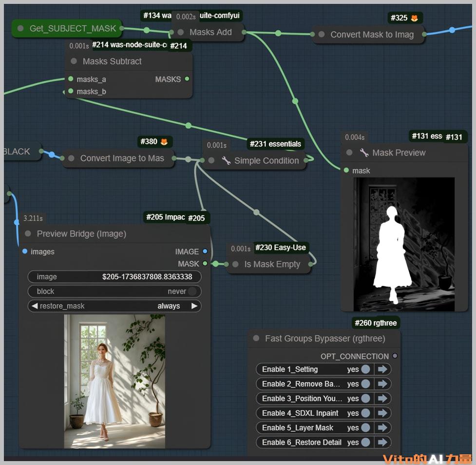Collapse the Is Mask Empty node via its dot
This screenshot has height=465, width=476.
235,264
